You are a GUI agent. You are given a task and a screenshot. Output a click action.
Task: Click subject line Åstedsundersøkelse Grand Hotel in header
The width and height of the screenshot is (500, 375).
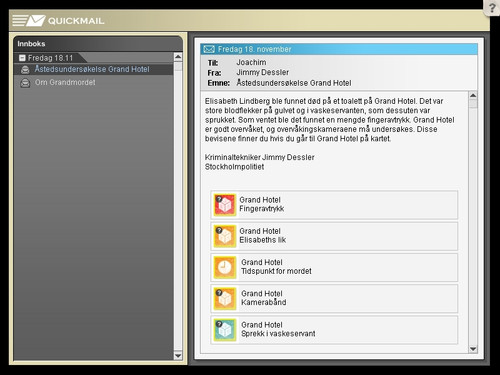(x=294, y=83)
